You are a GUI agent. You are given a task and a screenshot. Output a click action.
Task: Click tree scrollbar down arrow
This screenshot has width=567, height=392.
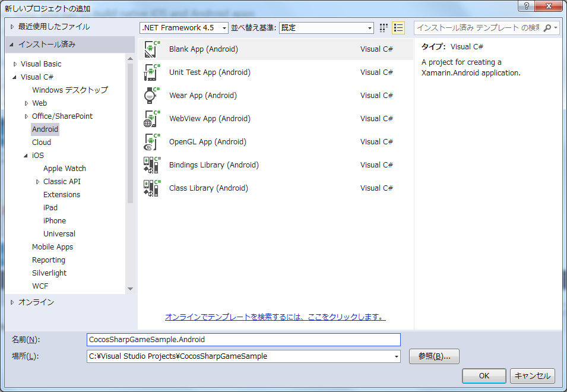[x=130, y=289]
